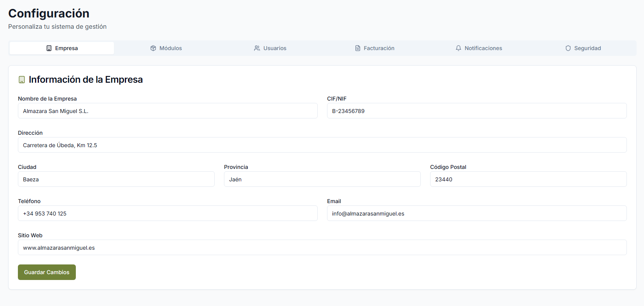
Task: Focus the Sitio Web input field
Action: pyautogui.click(x=322, y=248)
